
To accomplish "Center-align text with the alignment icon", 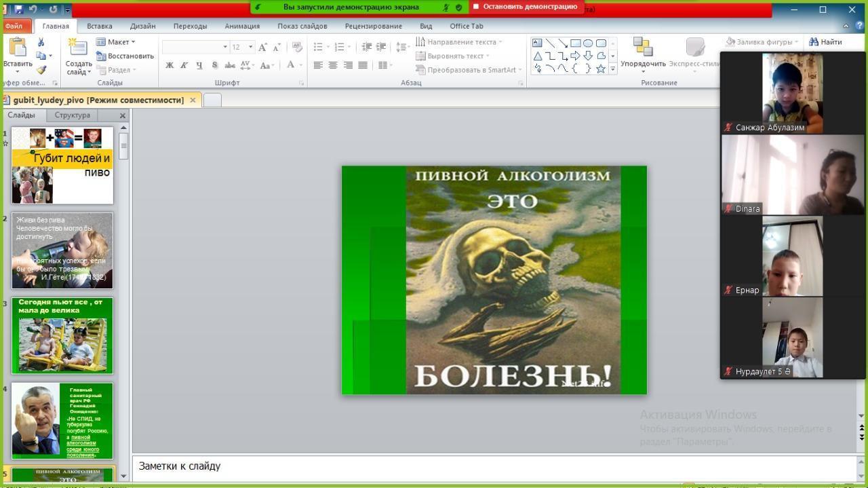I will tap(333, 65).
